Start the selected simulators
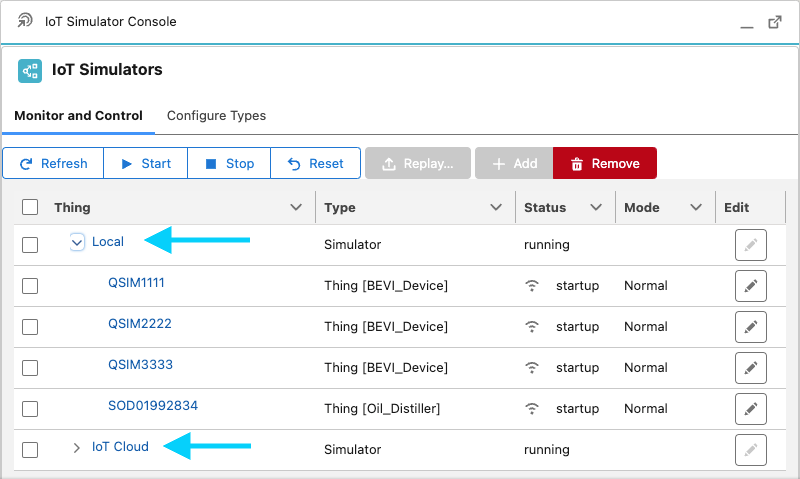The width and height of the screenshot is (800, 479). click(145, 163)
